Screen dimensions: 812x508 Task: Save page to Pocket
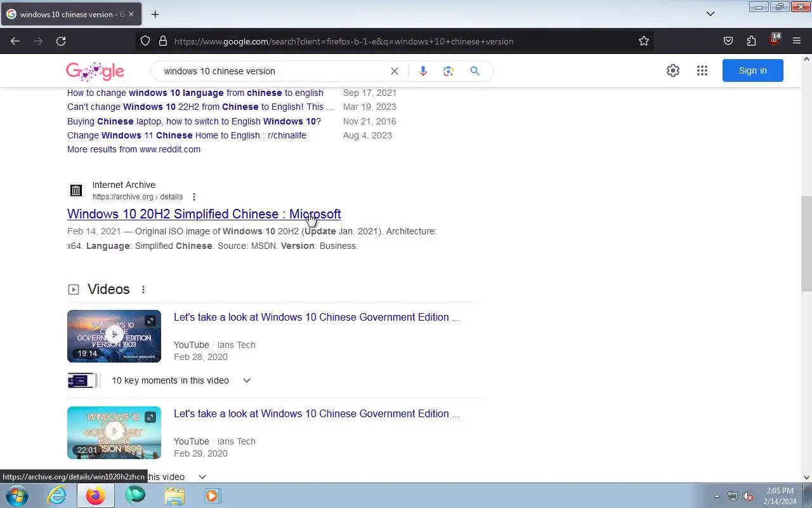pos(728,41)
